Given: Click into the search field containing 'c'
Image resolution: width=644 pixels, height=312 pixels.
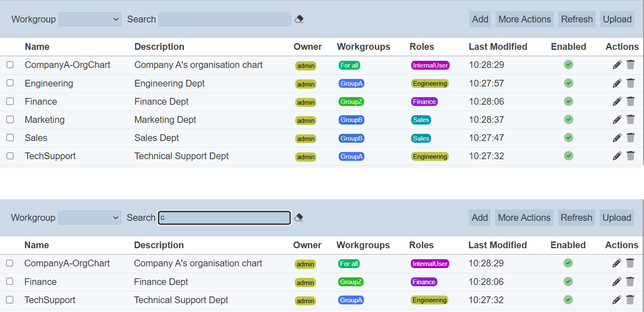Looking at the screenshot, I should coord(224,218).
